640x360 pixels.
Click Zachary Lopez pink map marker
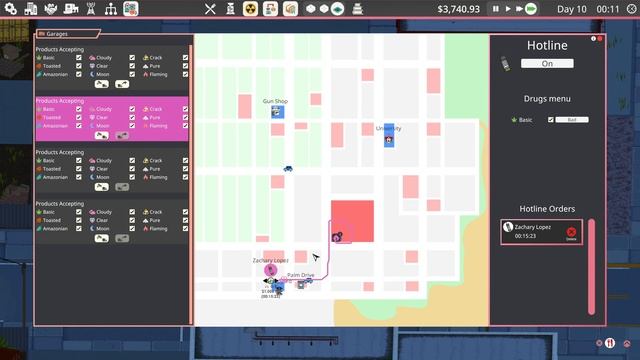[271, 270]
